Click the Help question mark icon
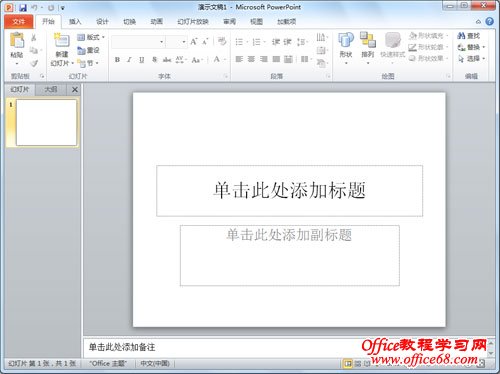The image size is (500, 374). pos(489,22)
